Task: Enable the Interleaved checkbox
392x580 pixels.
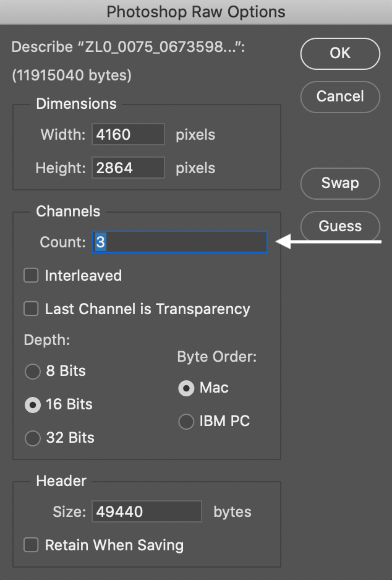Action: click(x=31, y=276)
